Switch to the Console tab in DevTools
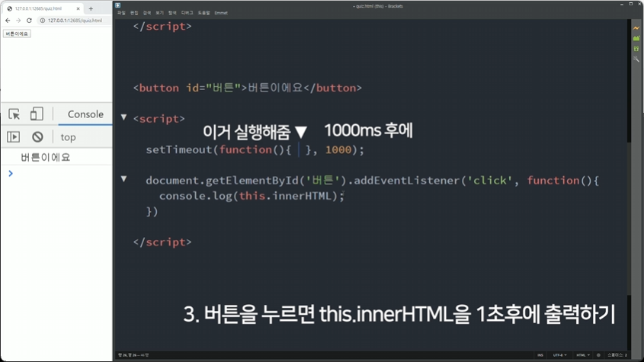 pos(85,114)
